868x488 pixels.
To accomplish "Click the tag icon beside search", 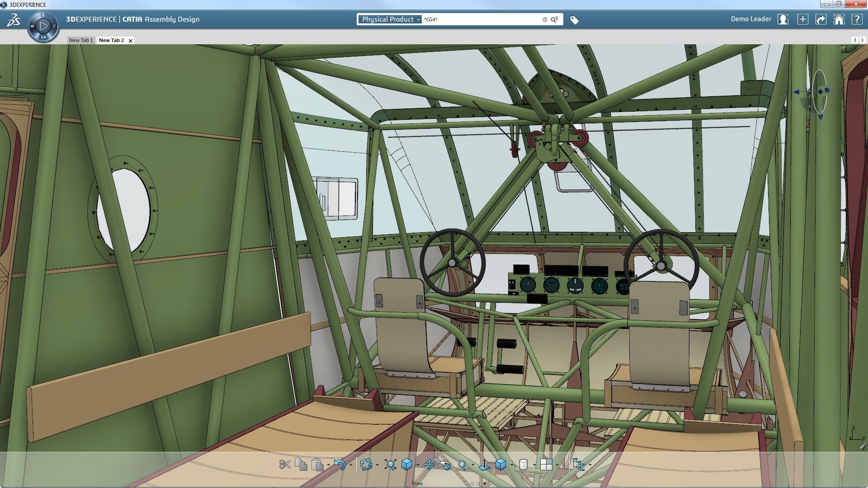I will tap(574, 20).
